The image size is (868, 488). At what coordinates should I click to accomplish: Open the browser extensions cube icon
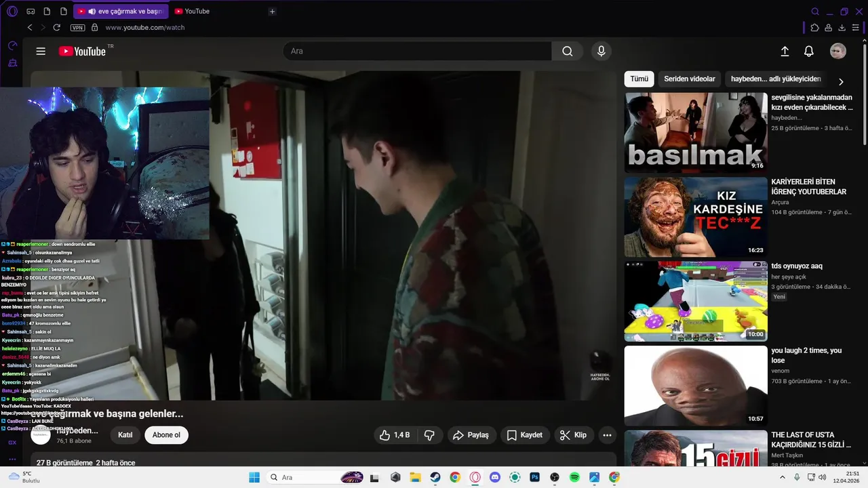pyautogui.click(x=815, y=28)
